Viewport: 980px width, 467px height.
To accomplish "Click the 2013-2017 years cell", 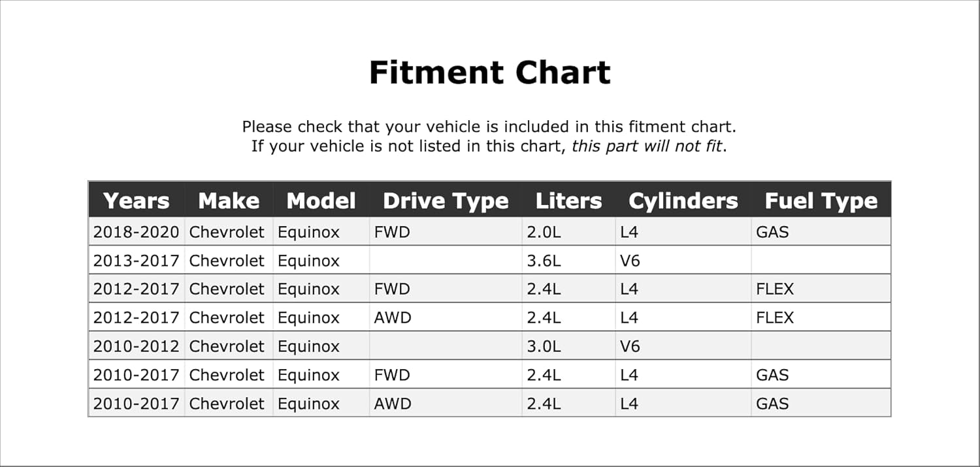I will click(136, 261).
